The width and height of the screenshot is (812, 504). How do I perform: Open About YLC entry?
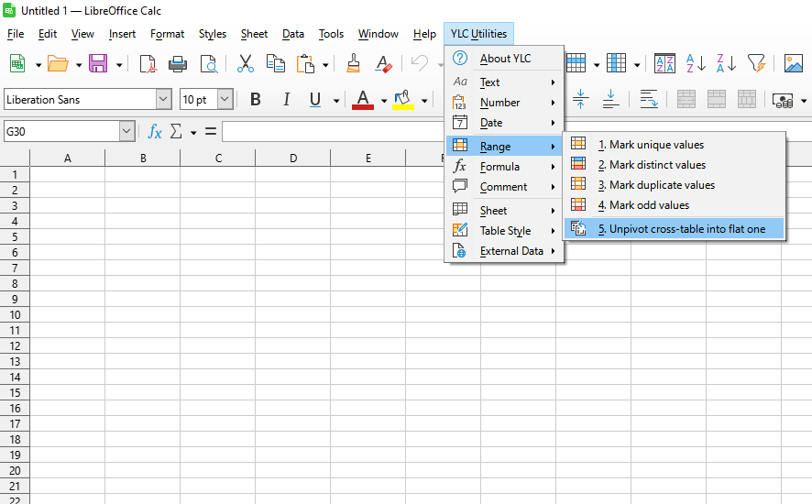[x=505, y=59]
